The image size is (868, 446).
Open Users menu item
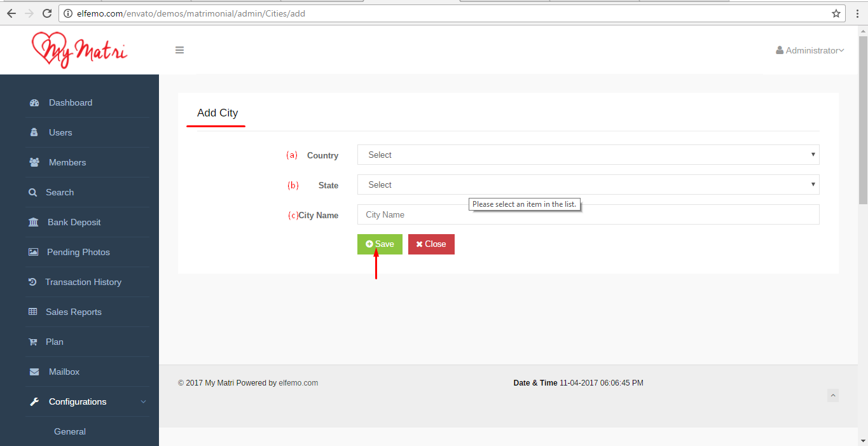pos(60,132)
